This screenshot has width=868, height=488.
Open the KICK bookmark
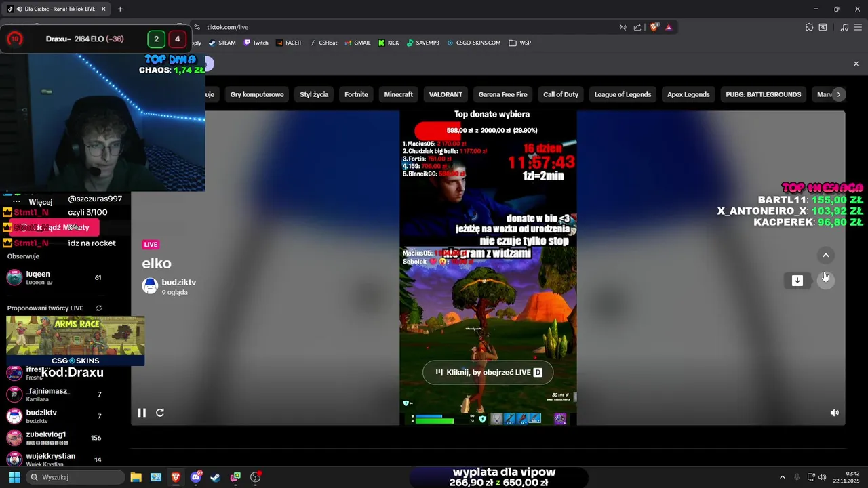[388, 43]
